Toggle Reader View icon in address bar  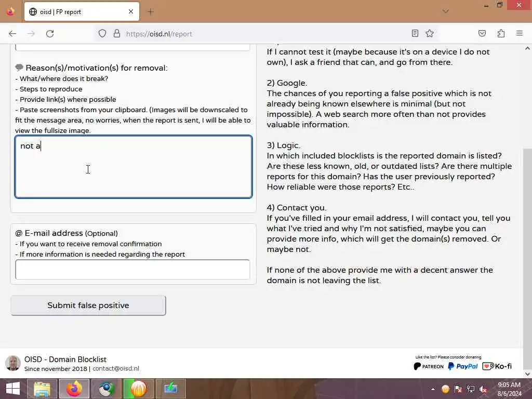coord(415,33)
